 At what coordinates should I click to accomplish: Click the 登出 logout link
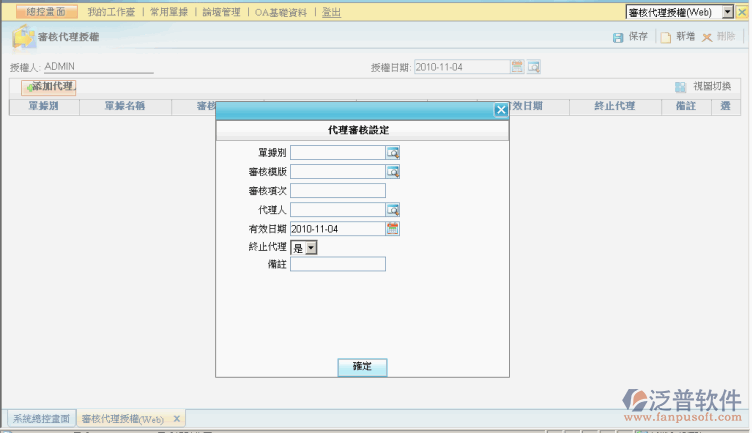[x=331, y=12]
